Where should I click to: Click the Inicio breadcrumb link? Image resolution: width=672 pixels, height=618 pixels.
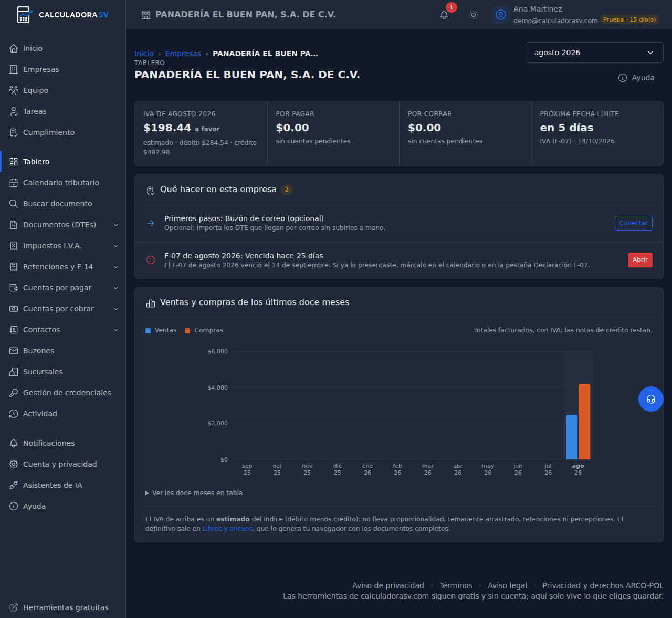pyautogui.click(x=144, y=54)
